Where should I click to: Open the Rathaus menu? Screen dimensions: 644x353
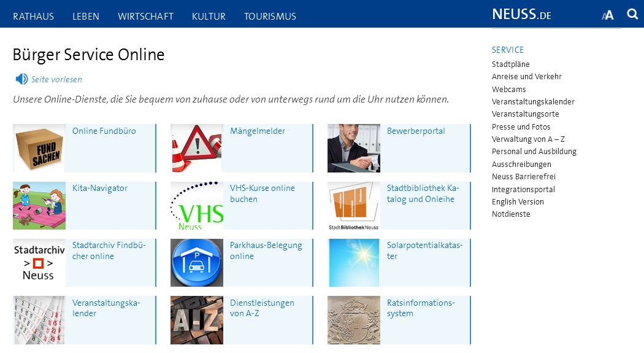[33, 17]
